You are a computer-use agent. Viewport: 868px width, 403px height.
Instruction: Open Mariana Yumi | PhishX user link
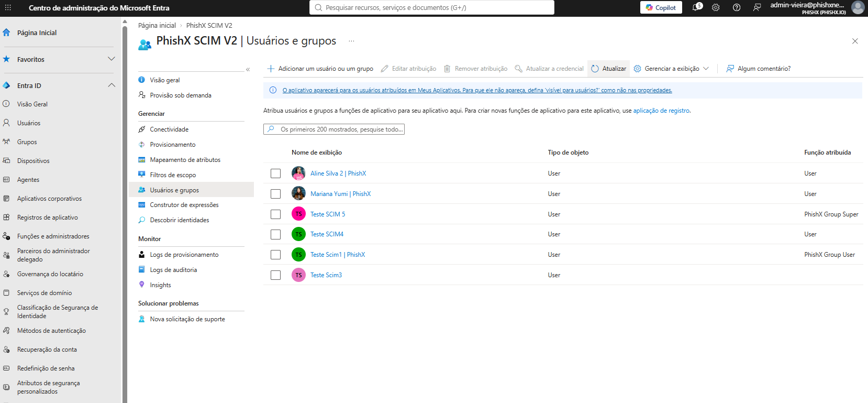(340, 194)
